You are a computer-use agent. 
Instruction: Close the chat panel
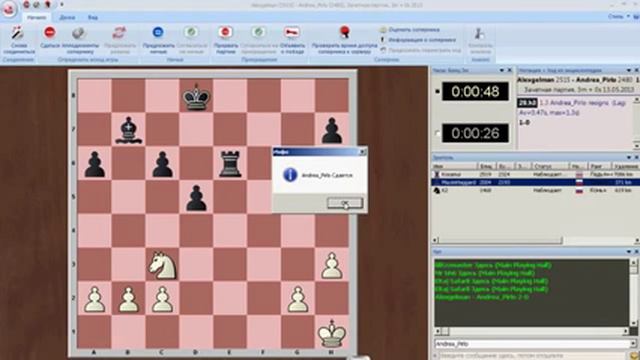coord(636,252)
